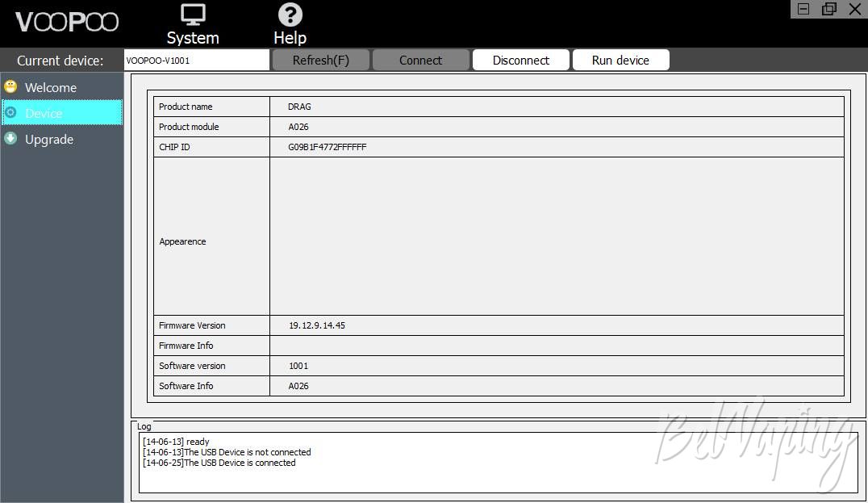Click the Refresh(F) button
This screenshot has height=503, width=868.
[x=320, y=60]
